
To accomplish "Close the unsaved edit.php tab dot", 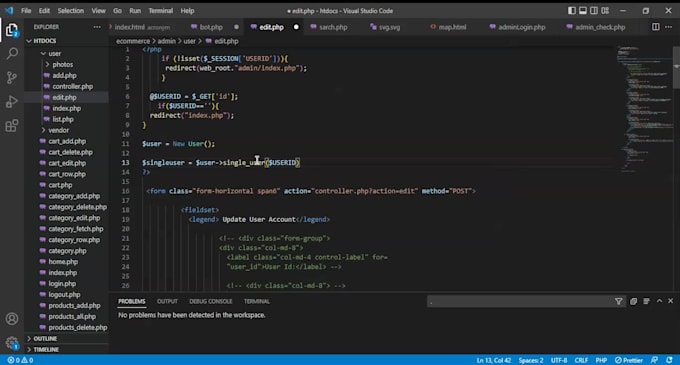I will [296, 27].
